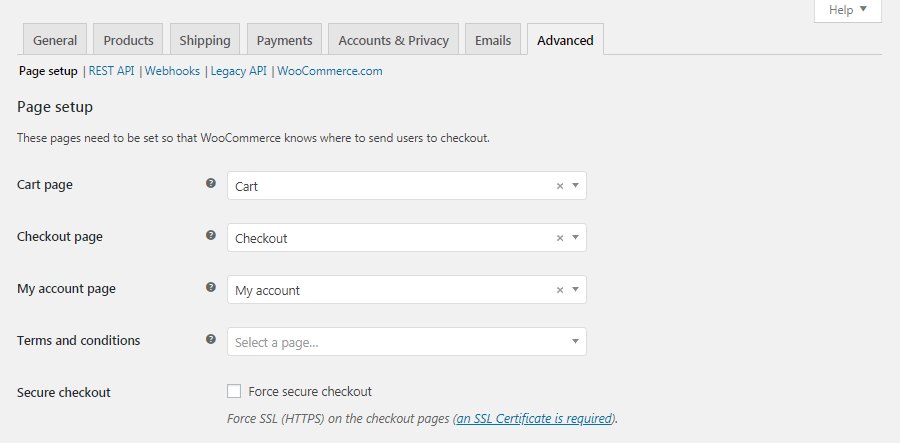This screenshot has height=443, width=900.
Task: Expand the Help panel button
Action: point(847,10)
